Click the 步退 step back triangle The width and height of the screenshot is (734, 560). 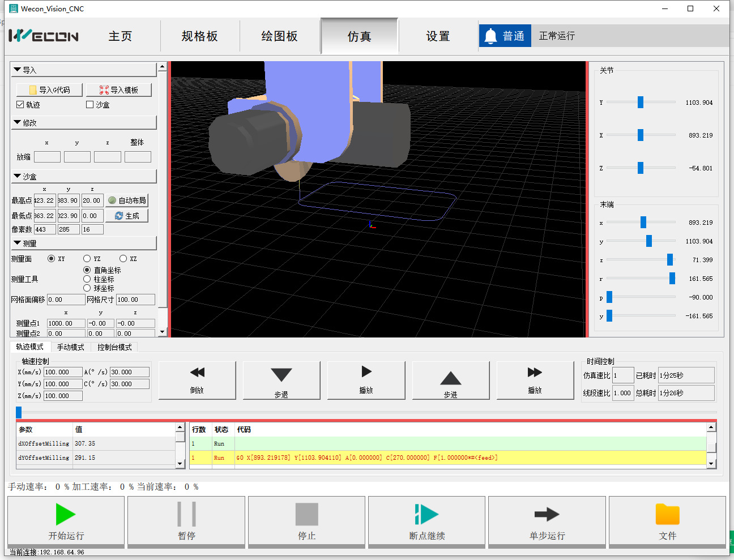[x=281, y=375]
